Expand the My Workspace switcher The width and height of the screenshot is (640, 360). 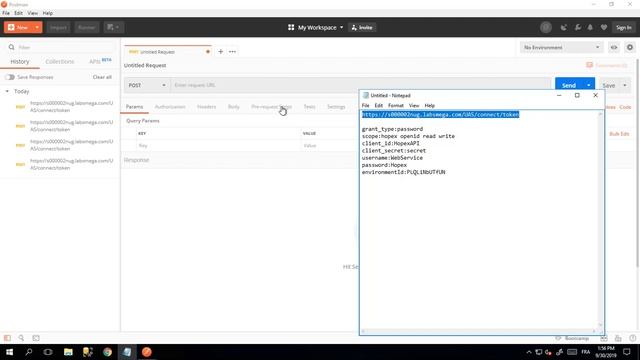pos(316,27)
